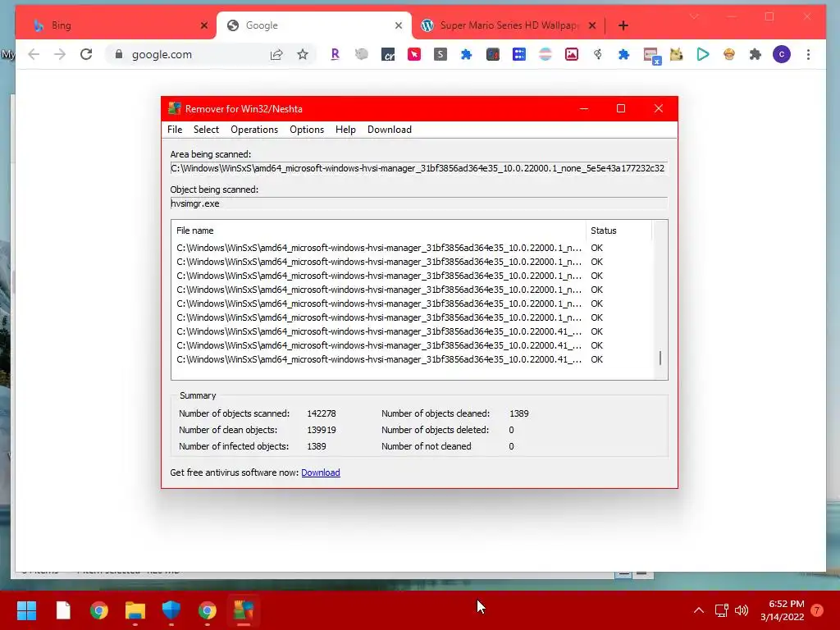Open the blue list-grid extension icon
The height and width of the screenshot is (630, 840).
pos(519,54)
